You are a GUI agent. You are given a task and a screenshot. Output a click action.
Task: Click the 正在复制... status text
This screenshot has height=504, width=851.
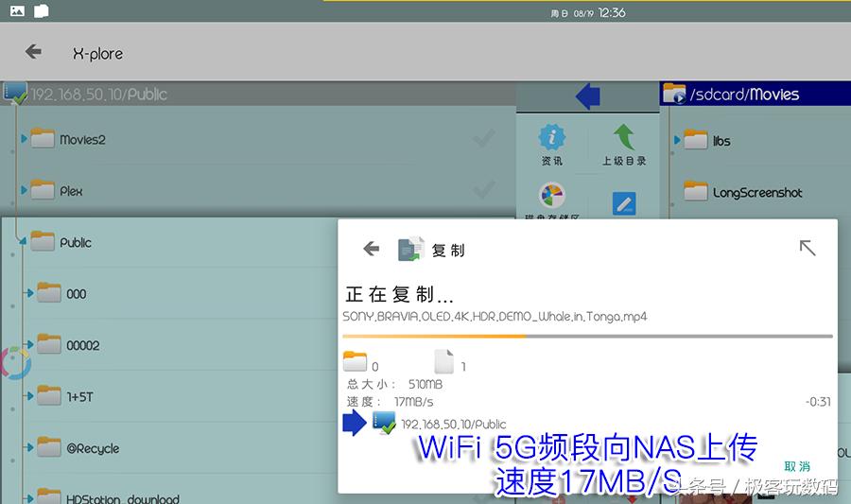tap(399, 295)
